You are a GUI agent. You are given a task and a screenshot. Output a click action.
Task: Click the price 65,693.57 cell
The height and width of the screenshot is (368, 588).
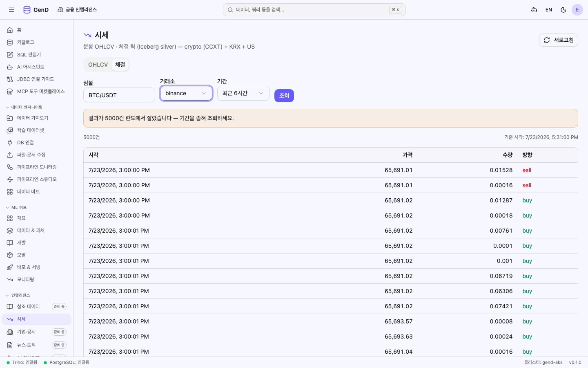point(399,321)
